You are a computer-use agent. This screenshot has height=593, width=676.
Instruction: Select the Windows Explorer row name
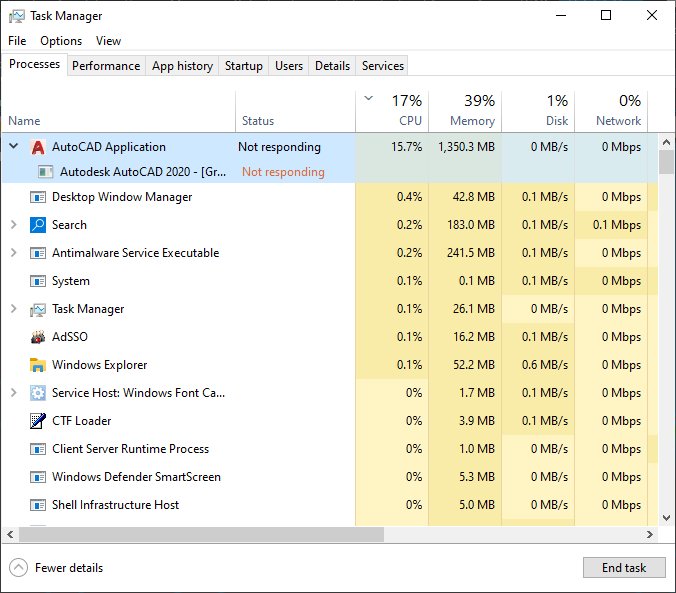[x=100, y=365]
